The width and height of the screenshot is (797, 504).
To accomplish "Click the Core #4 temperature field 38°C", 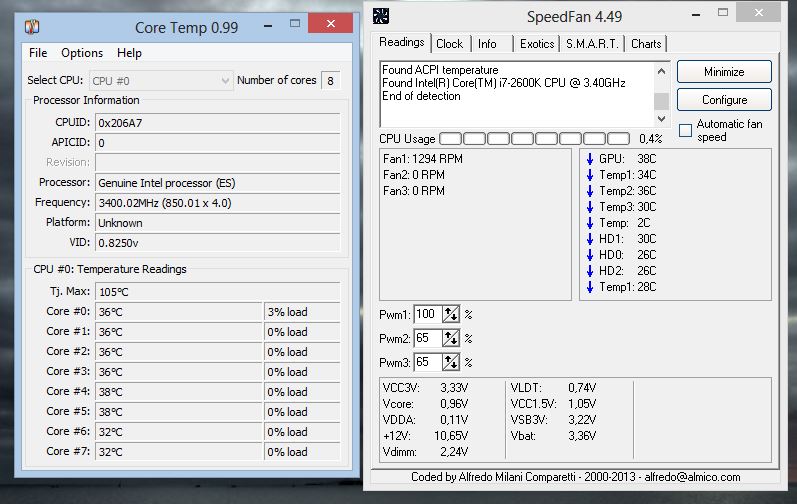I will pyautogui.click(x=178, y=392).
